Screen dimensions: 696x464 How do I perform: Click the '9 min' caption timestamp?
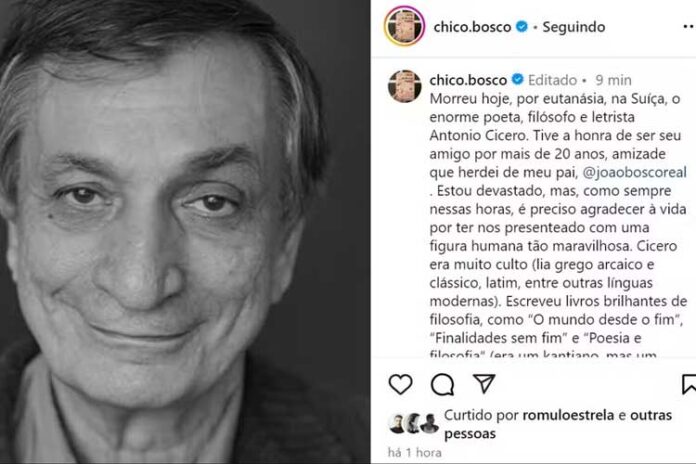click(613, 80)
